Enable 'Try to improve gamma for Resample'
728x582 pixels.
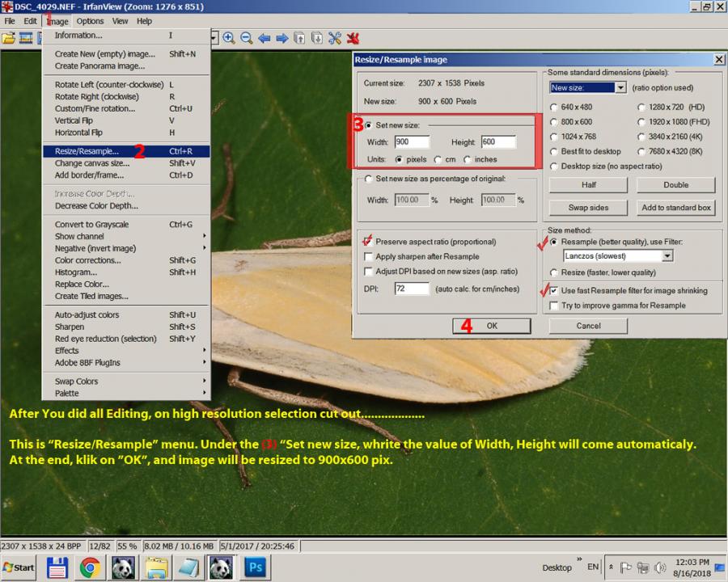click(553, 306)
